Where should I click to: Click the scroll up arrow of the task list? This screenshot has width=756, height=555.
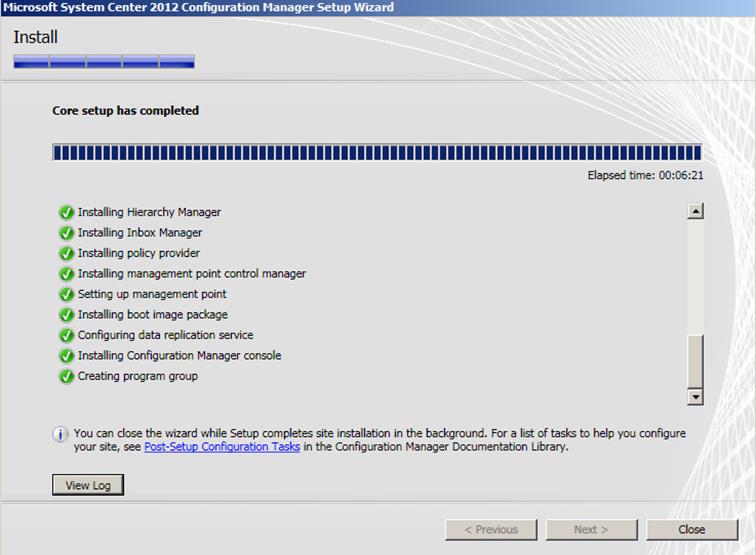pos(695,211)
